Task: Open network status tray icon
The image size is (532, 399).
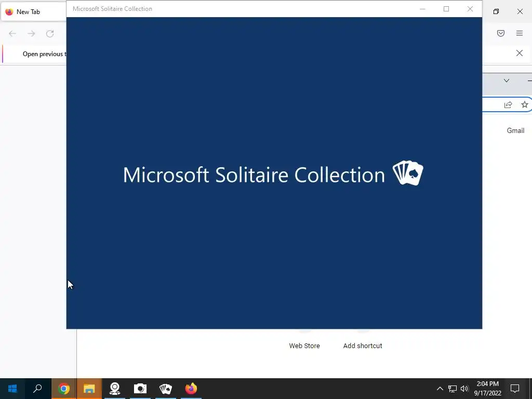Action: [453, 389]
